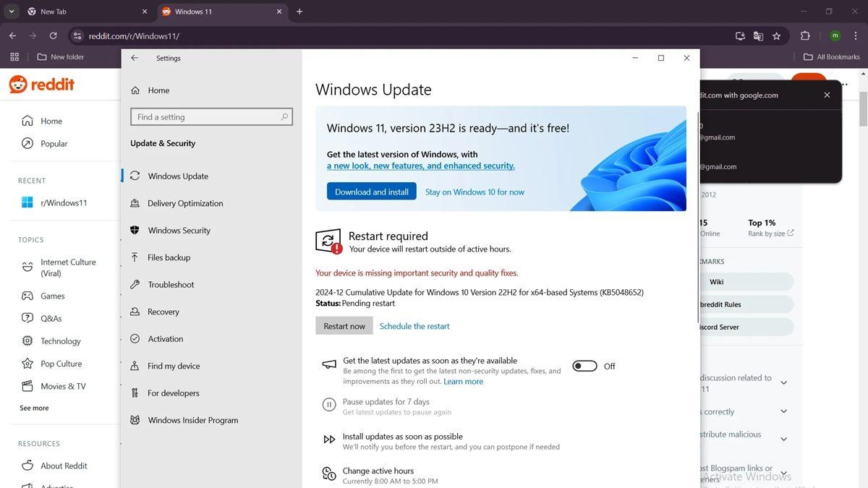The height and width of the screenshot is (488, 868).
Task: Toggle Get the latest updates switch
Action: (x=584, y=367)
